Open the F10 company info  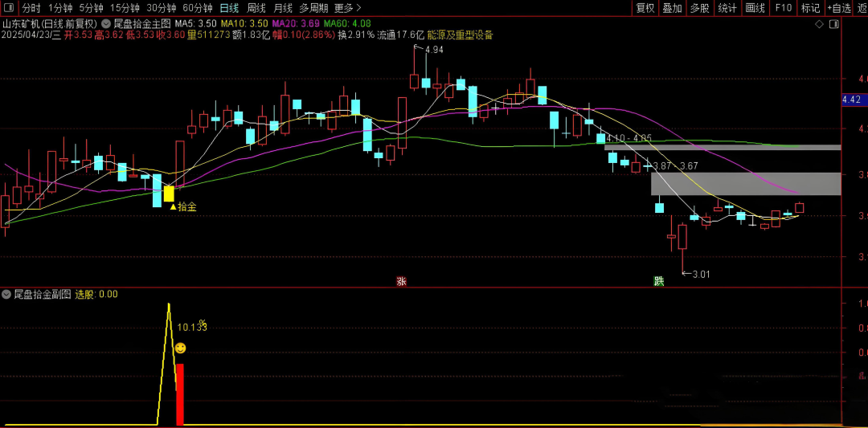[783, 8]
